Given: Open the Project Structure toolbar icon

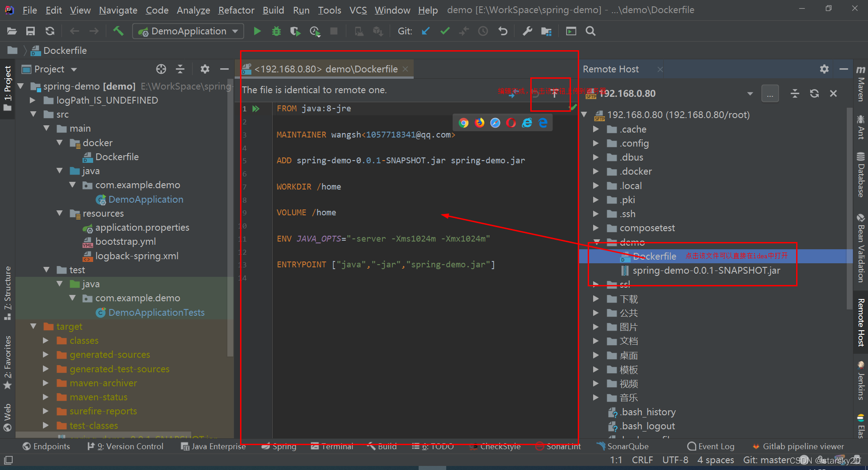Looking at the screenshot, I should (547, 31).
